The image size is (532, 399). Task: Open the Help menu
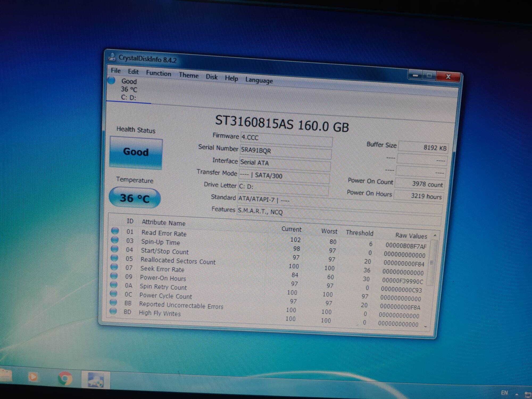(x=231, y=78)
